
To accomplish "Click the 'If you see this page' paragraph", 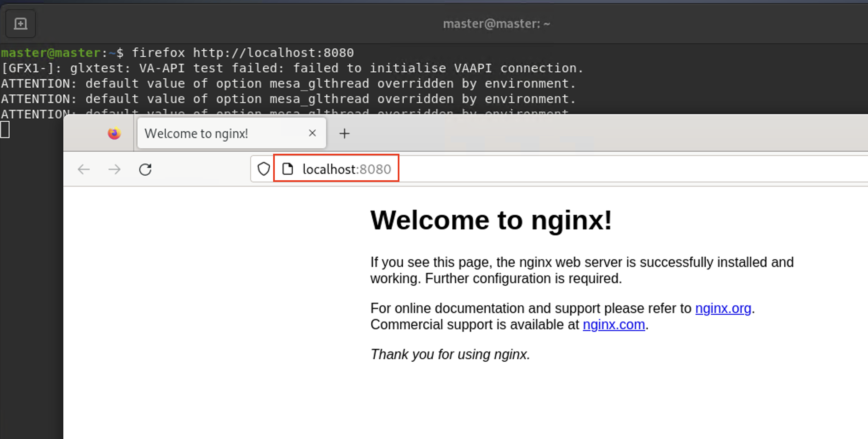I will [x=582, y=270].
